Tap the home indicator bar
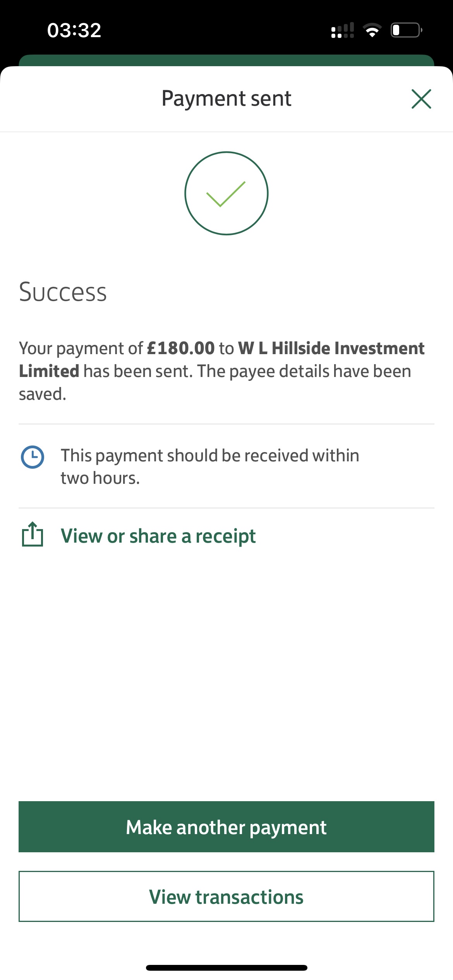The height and width of the screenshot is (980, 453). [x=226, y=968]
